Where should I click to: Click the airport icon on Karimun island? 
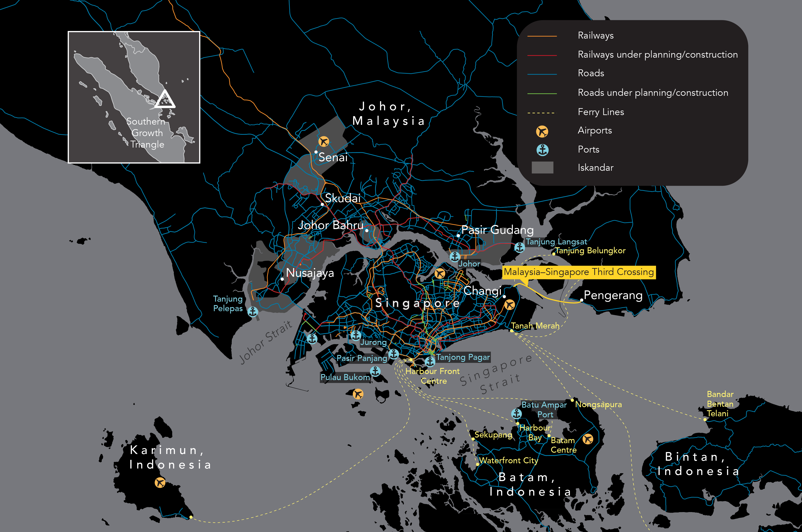160,482
